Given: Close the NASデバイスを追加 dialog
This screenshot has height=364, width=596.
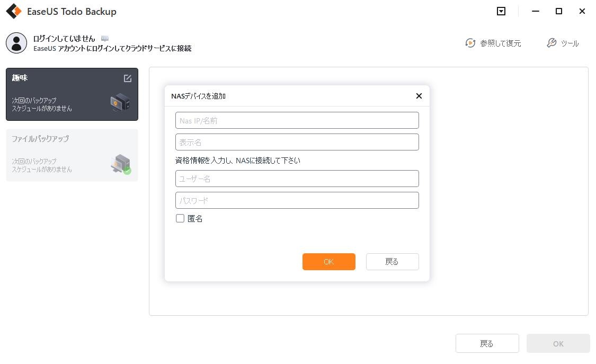Looking at the screenshot, I should pos(419,96).
